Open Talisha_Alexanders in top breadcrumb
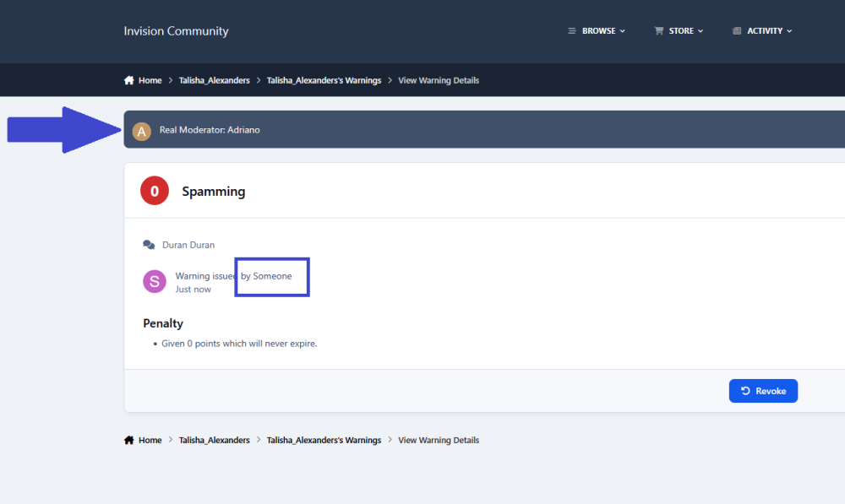 click(214, 80)
